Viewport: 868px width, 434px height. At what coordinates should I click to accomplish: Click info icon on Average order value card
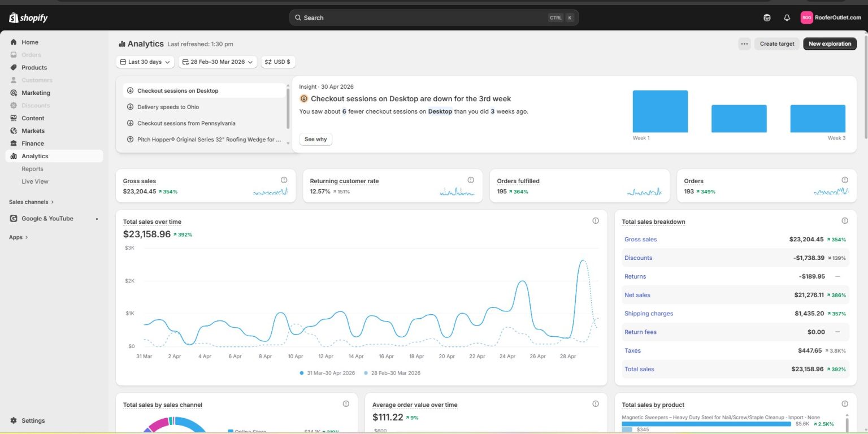596,403
